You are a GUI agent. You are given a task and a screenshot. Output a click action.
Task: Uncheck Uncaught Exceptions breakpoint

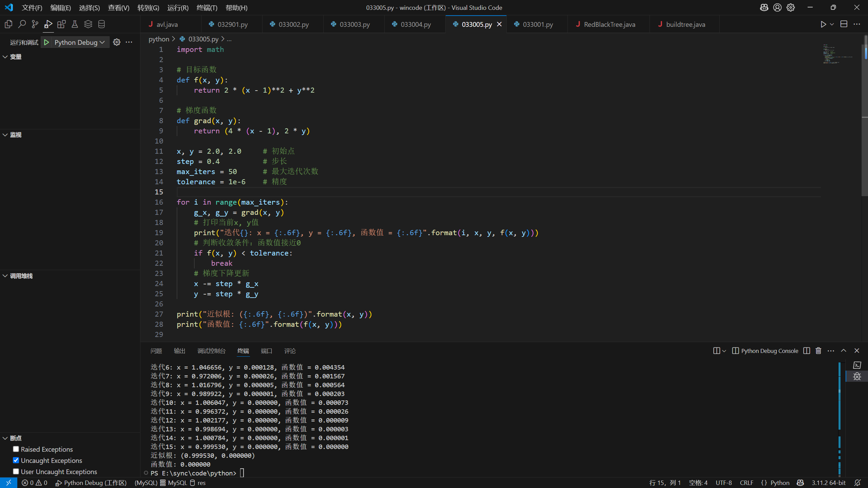coord(16,460)
